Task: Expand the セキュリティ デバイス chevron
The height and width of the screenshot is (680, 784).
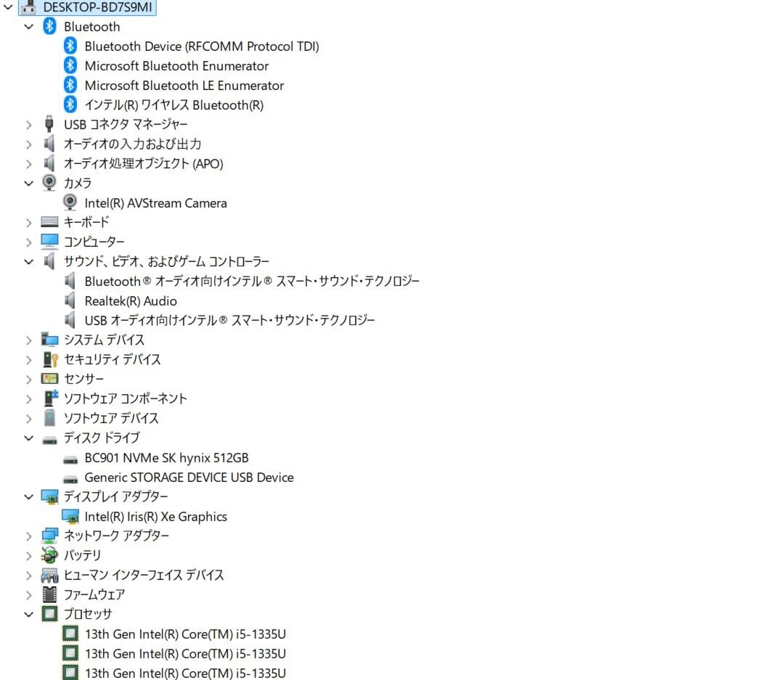Action: click(x=28, y=360)
